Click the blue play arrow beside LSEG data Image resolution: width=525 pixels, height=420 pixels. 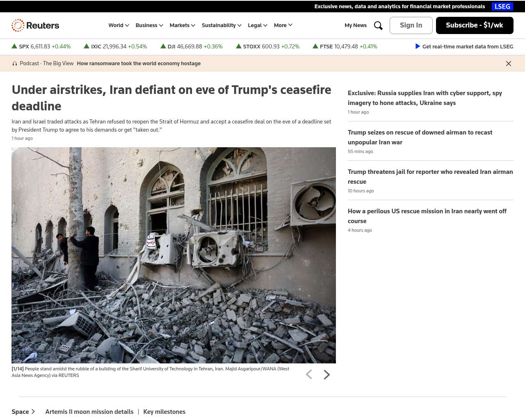418,46
